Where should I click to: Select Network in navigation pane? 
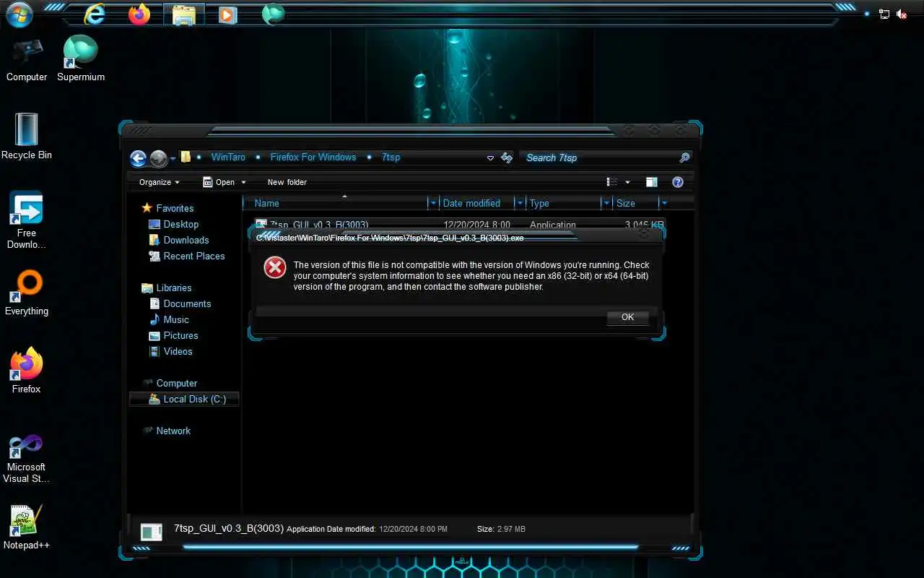coord(173,431)
